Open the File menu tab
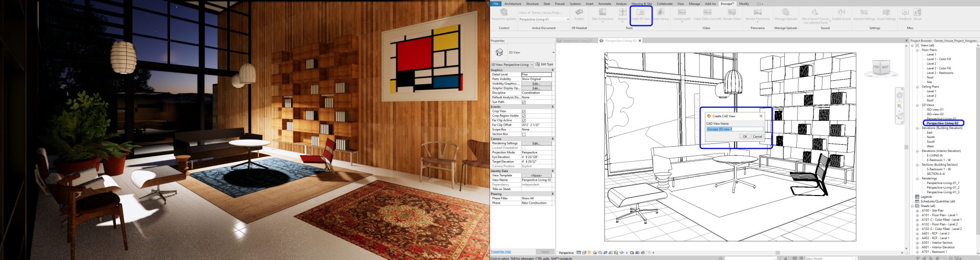The height and width of the screenshot is (260, 980). point(496,4)
